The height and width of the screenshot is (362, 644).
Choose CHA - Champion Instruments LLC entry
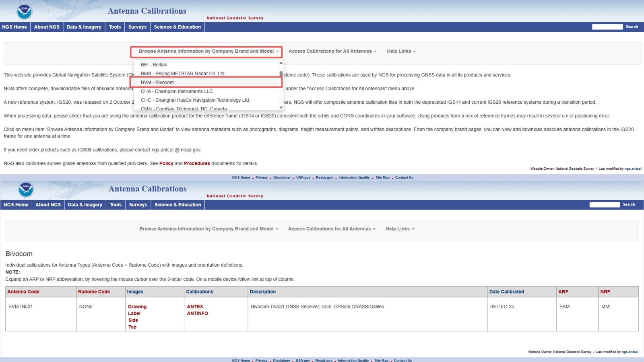tap(176, 91)
